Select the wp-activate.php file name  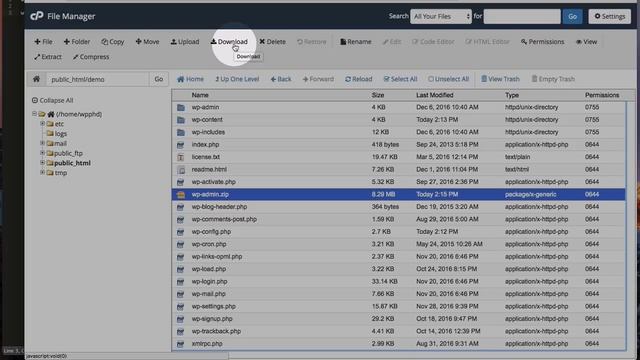pos(213,182)
